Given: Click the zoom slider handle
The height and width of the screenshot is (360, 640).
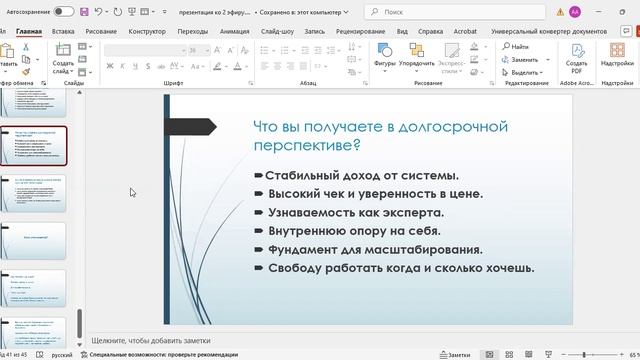Looking at the screenshot, I should tap(584, 355).
